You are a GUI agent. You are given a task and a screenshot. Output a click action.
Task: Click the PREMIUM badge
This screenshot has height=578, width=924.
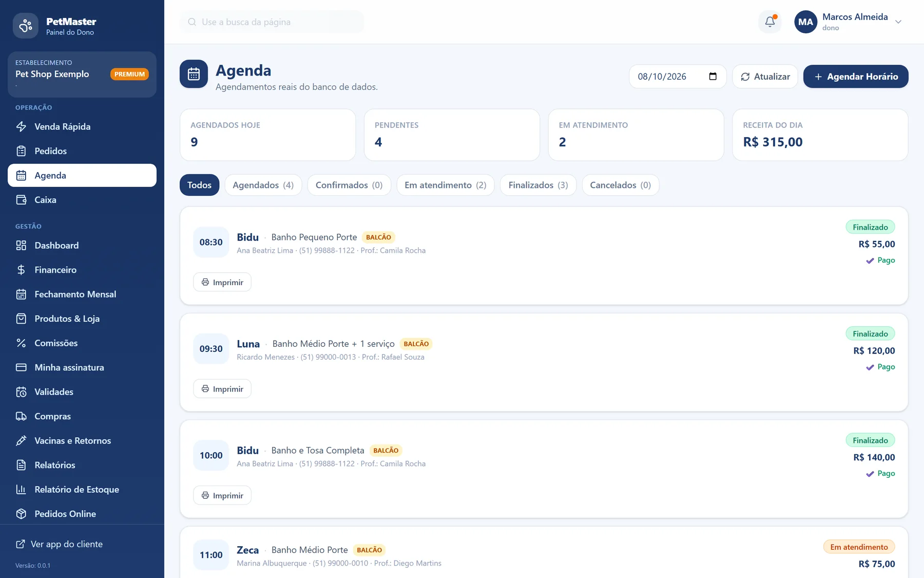129,74
